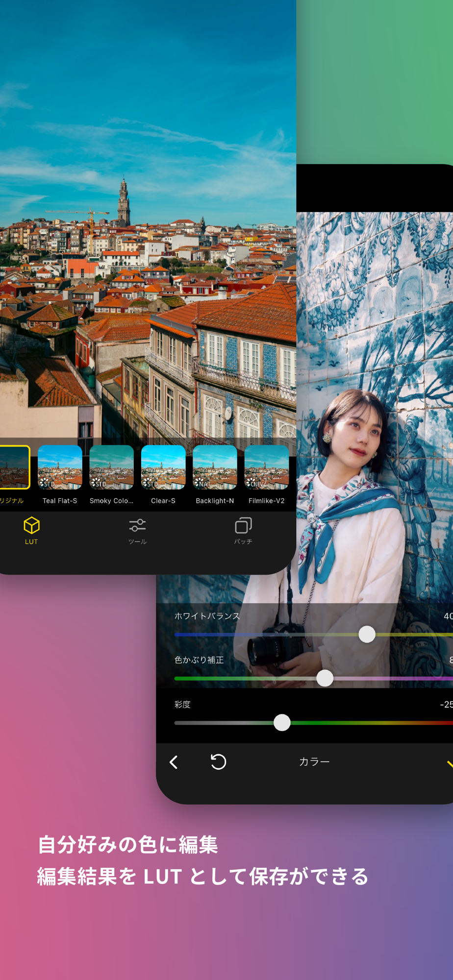Click the 色かぶり補正 slider handle
453x980 pixels.
pyautogui.click(x=325, y=678)
